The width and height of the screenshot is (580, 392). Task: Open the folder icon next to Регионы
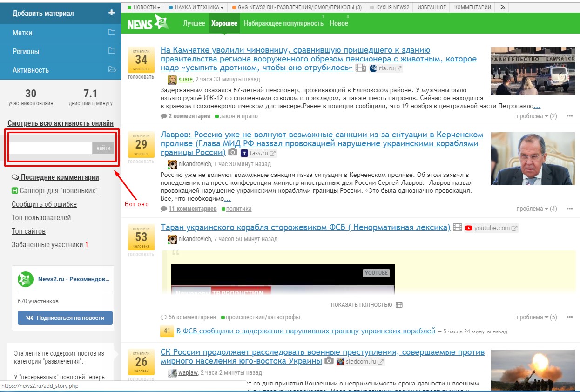point(111,51)
